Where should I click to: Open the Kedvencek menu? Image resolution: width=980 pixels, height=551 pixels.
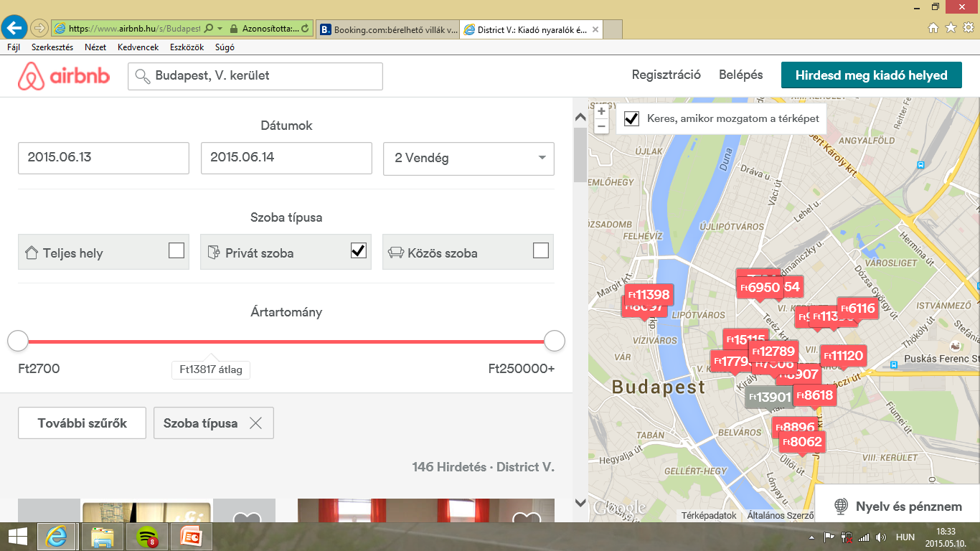point(137,47)
